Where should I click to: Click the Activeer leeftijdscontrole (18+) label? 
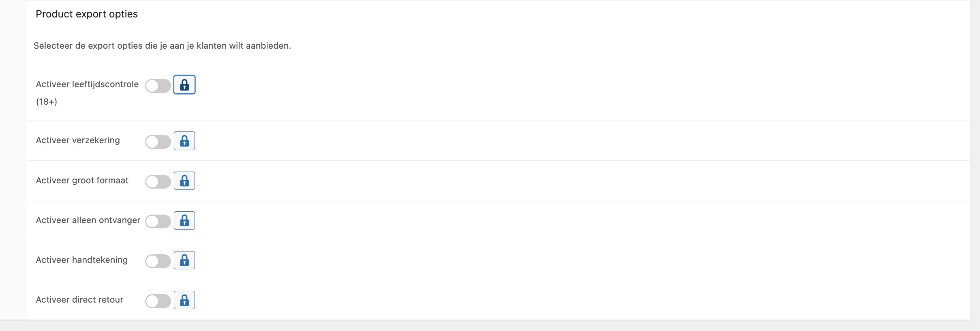coord(87,84)
